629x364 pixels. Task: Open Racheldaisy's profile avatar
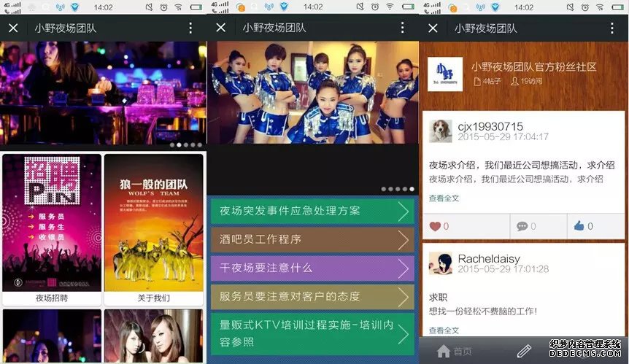(441, 263)
